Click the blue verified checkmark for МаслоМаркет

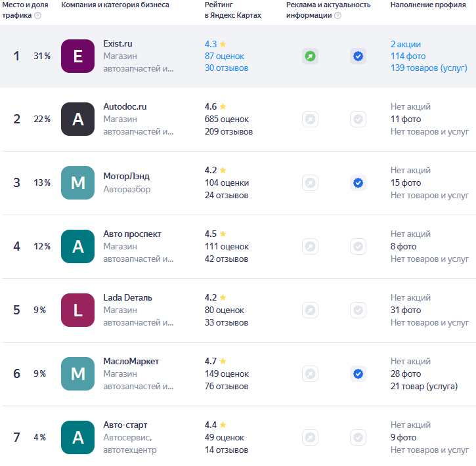point(358,374)
